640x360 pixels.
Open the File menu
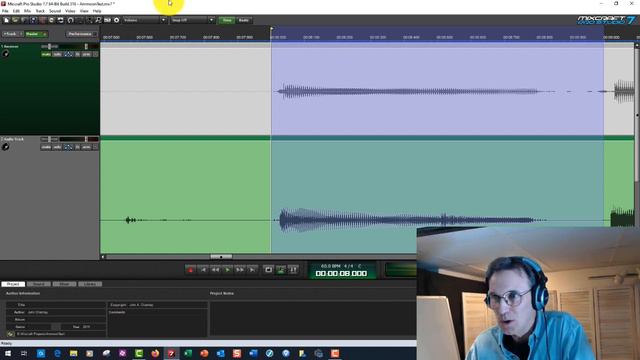(5, 11)
